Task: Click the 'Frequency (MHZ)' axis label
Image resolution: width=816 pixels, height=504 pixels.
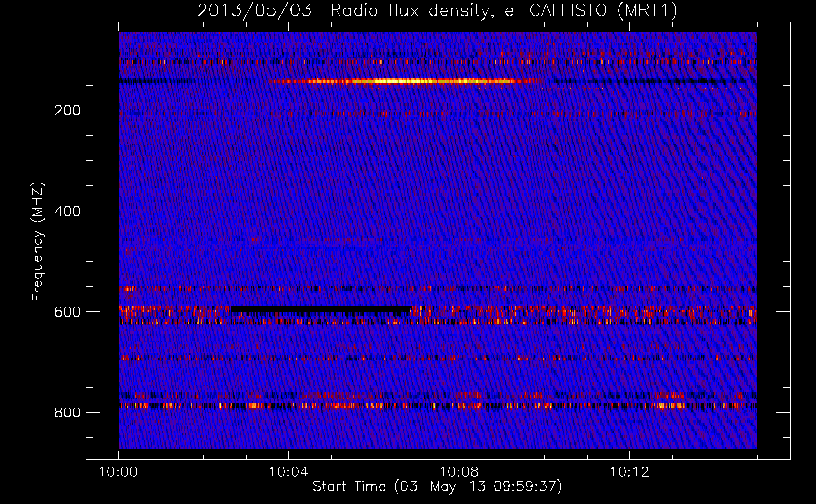Action: [38, 242]
